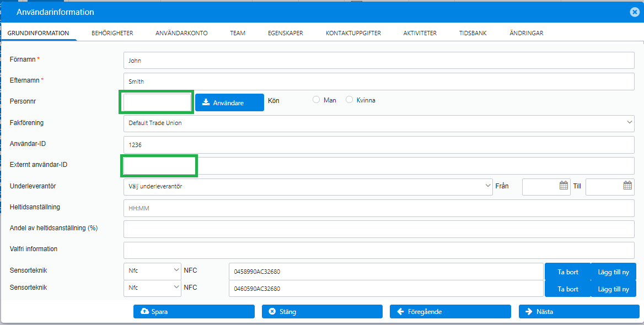Focus the Heltidsanställning HH:MM field

tap(379, 208)
